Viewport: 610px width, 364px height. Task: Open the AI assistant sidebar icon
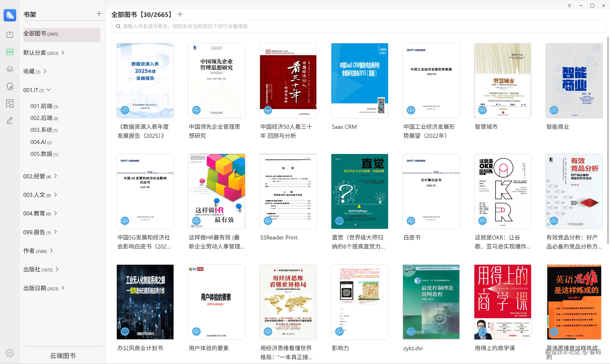[x=10, y=86]
